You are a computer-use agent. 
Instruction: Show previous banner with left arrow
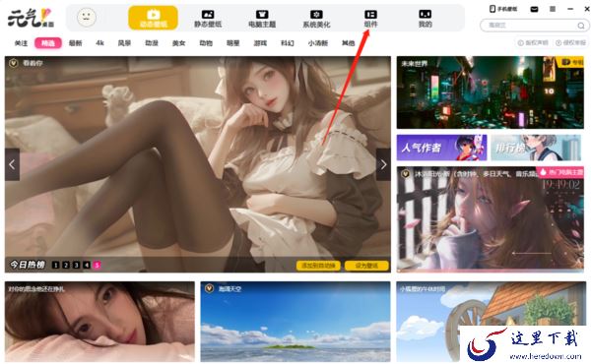(12, 164)
